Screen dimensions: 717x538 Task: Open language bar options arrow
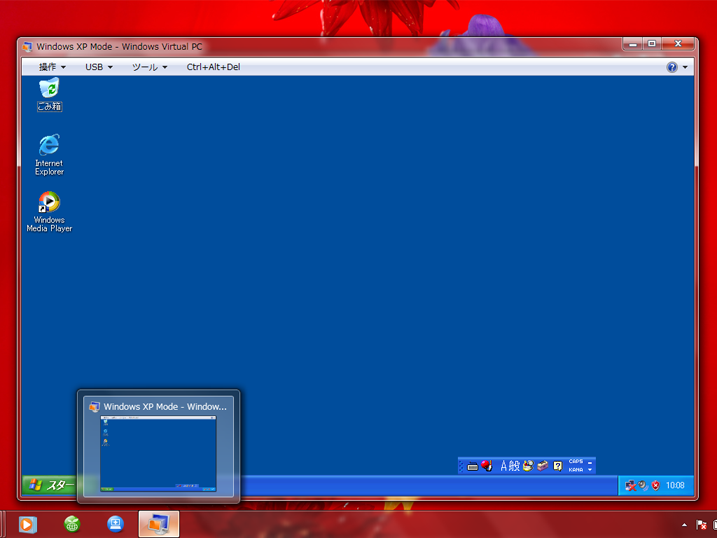(x=590, y=469)
